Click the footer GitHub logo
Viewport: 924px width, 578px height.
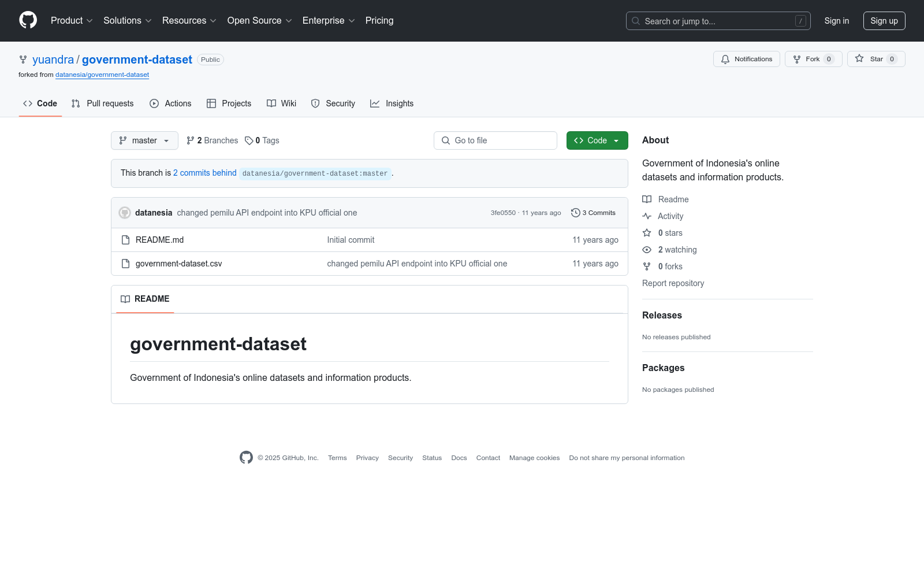tap(246, 458)
